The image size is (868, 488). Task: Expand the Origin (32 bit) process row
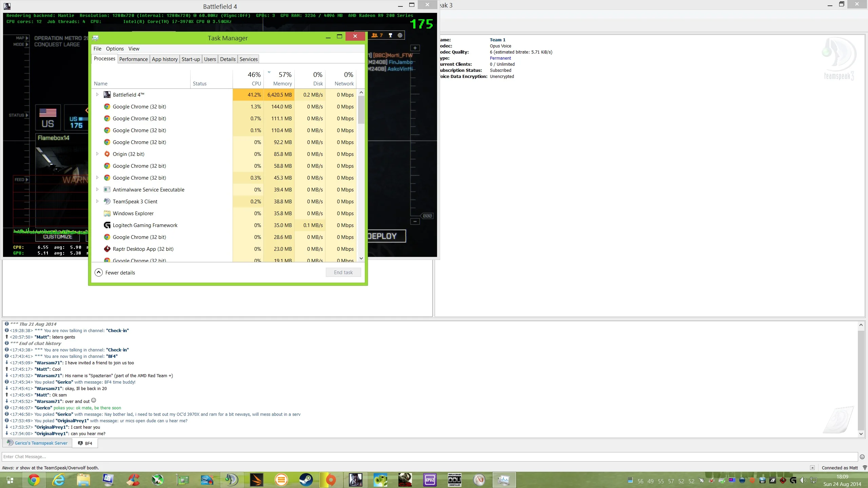pos(97,154)
